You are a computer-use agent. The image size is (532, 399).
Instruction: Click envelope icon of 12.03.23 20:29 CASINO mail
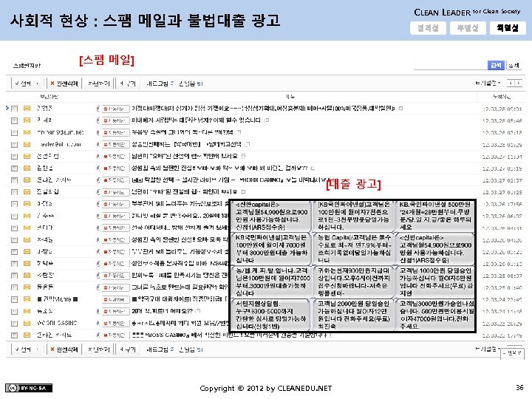[27, 324]
